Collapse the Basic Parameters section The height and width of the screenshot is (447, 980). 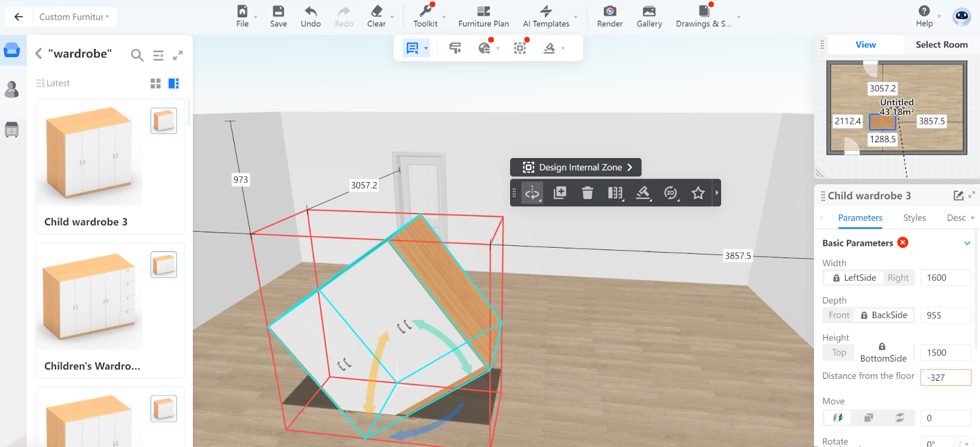point(967,243)
